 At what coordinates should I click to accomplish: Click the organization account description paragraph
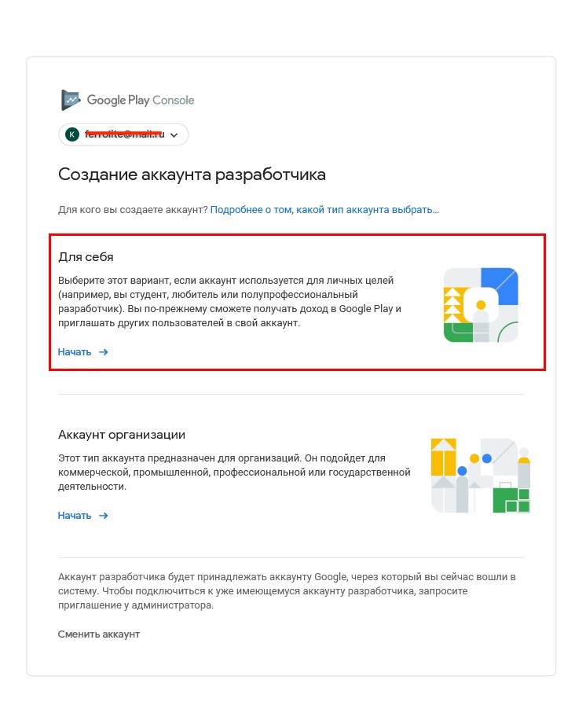click(234, 472)
